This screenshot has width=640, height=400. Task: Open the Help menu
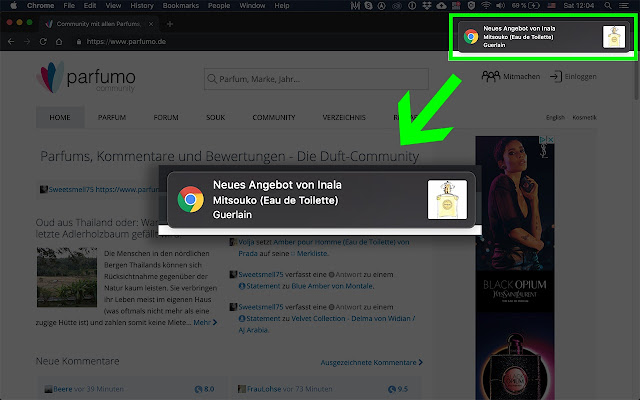[282, 5]
